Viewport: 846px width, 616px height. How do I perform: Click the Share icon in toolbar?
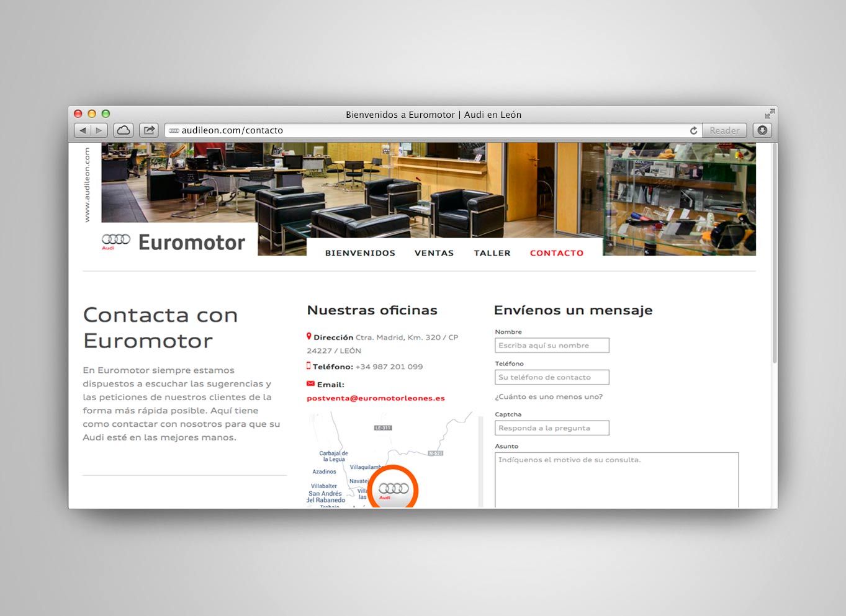click(x=149, y=130)
